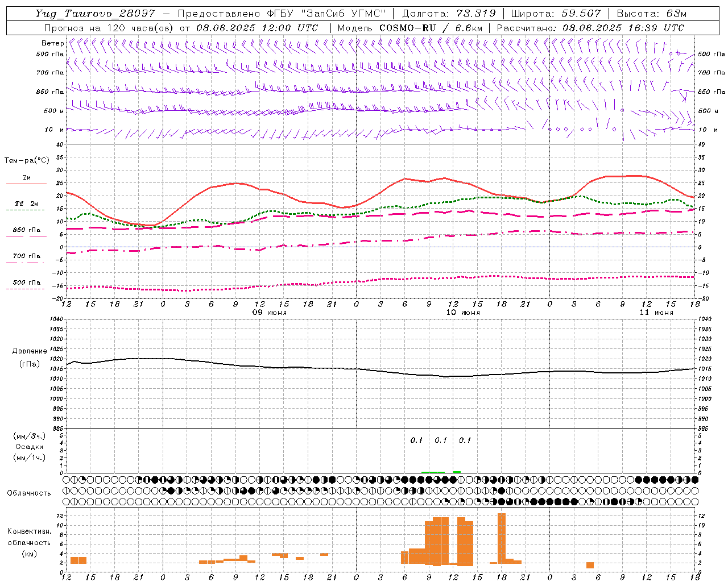Click the left-side 500 гПа wind level label
Viewport: 728px width, 582px height.
tap(50, 54)
